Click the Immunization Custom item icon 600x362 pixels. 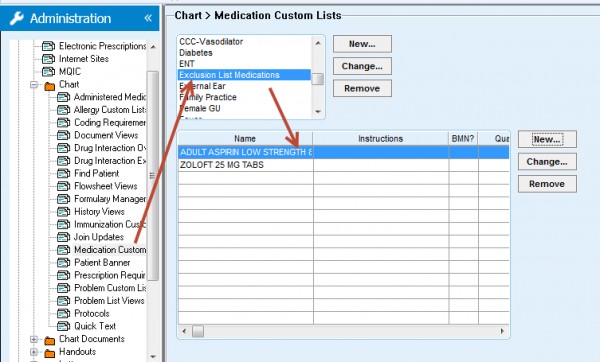pyautogui.click(x=63, y=224)
